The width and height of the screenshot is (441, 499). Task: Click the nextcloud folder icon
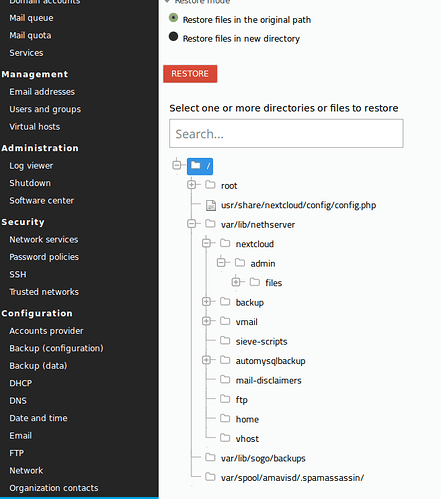pos(225,243)
